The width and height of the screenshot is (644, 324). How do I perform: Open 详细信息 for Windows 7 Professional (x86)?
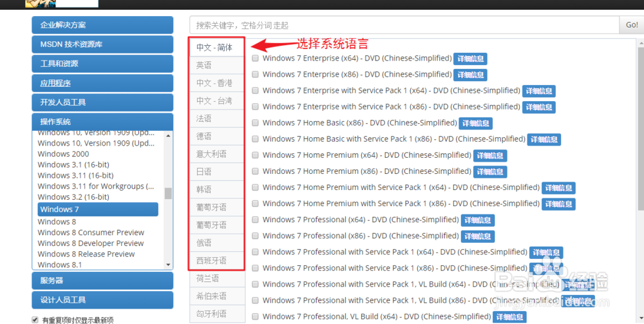[478, 236]
